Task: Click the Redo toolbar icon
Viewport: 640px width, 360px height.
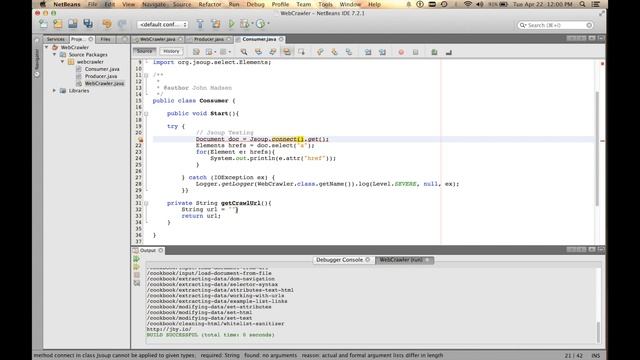Action: (x=122, y=24)
